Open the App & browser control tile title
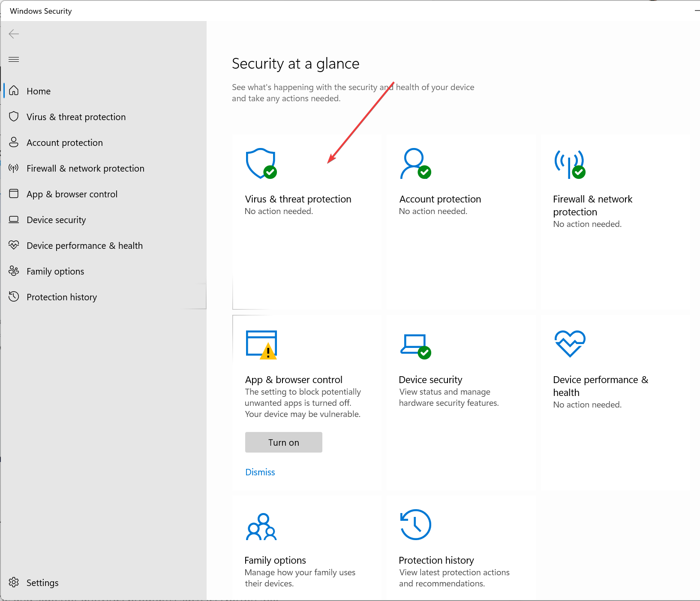This screenshot has height=601, width=700. click(294, 380)
